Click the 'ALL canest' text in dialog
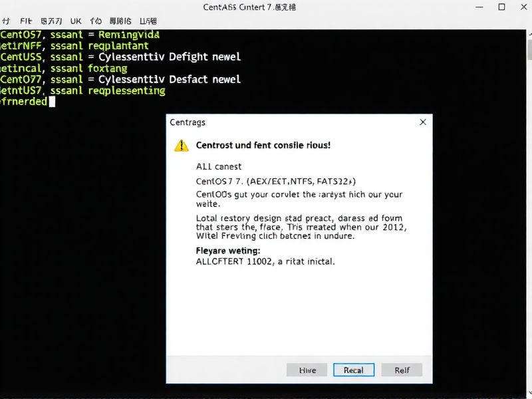Viewport: 532px width, 399px height. pos(219,166)
